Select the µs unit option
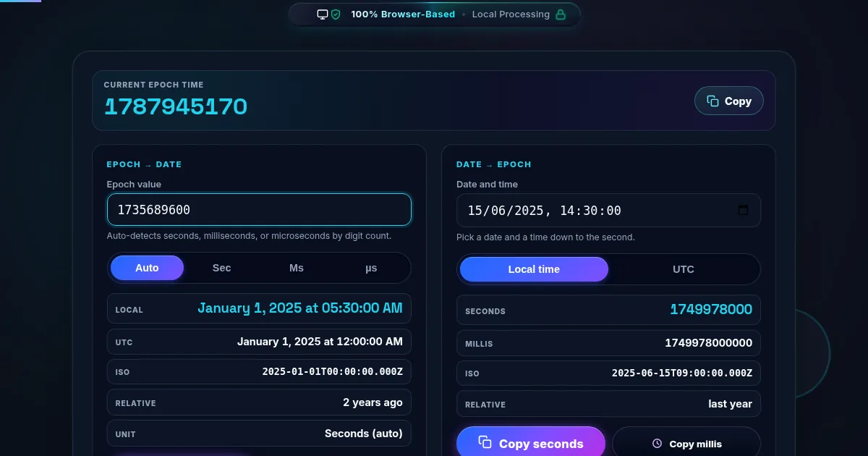The height and width of the screenshot is (456, 868). pos(371,268)
